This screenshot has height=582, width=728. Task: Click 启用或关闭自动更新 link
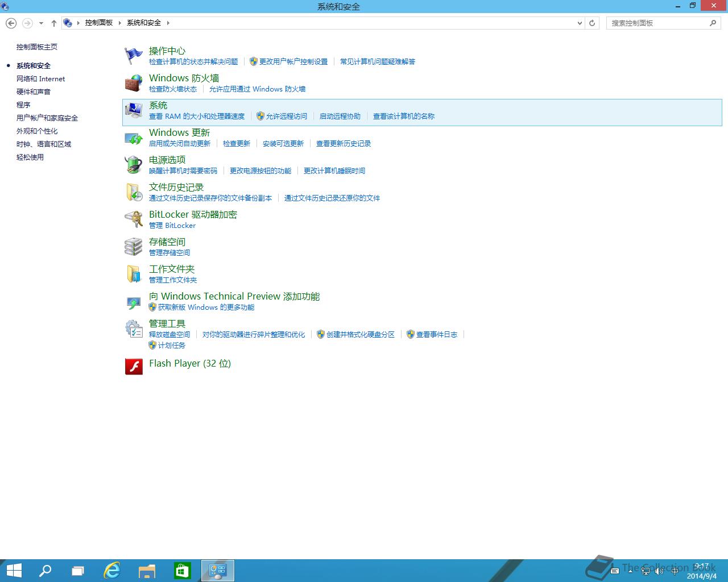click(180, 143)
